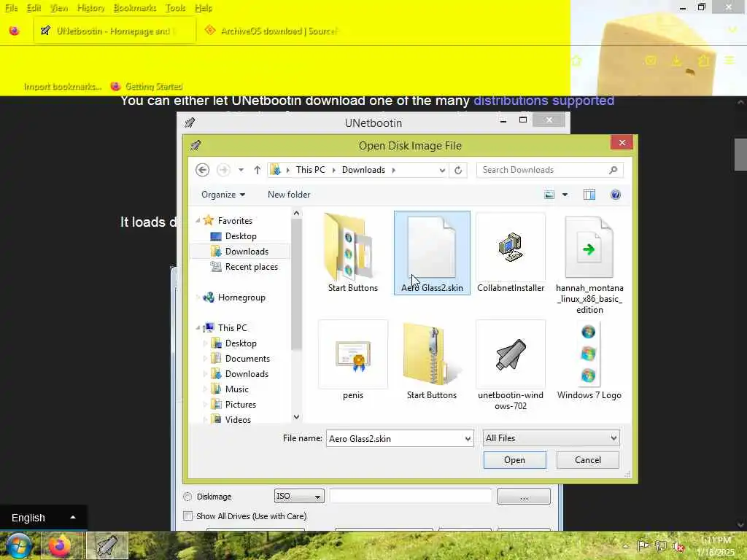Open the All Files type filter

pos(551,438)
